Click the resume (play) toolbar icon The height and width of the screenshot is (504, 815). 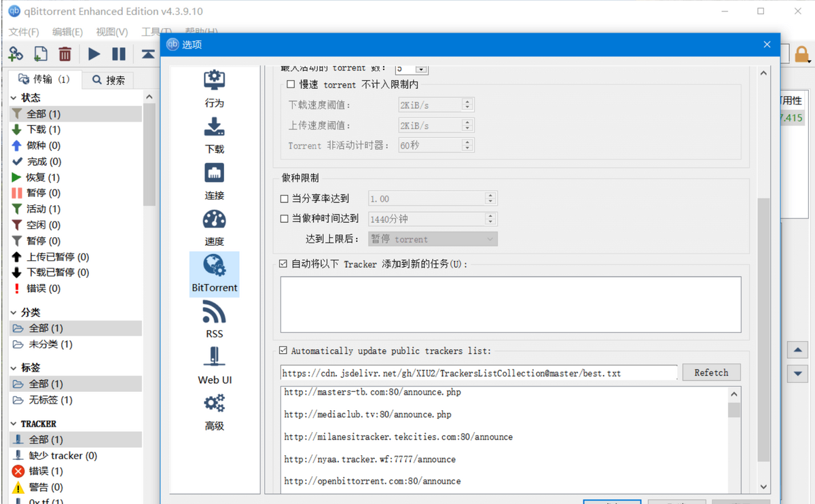pos(94,54)
